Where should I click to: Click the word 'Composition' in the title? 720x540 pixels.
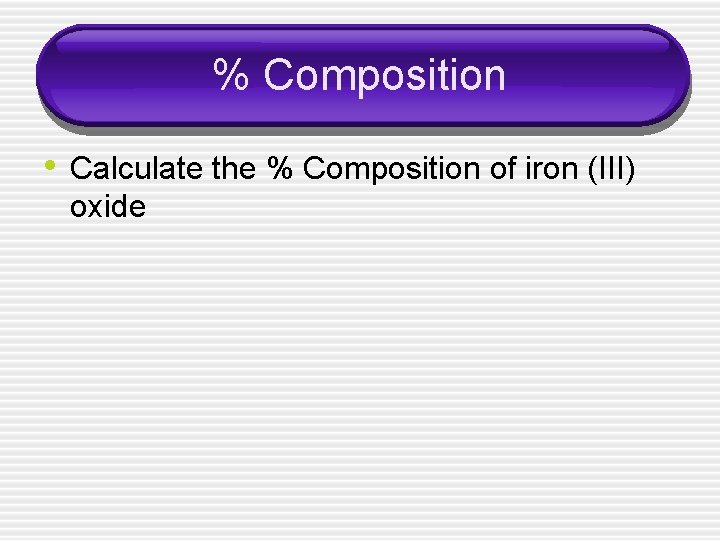(x=385, y=75)
